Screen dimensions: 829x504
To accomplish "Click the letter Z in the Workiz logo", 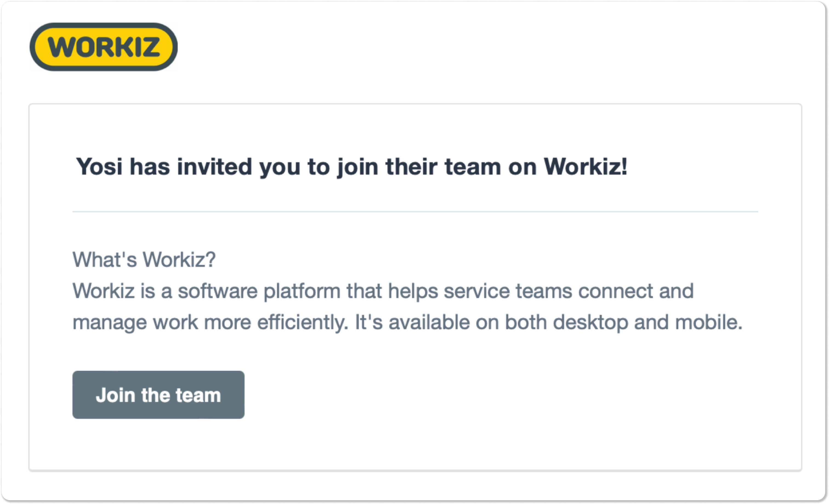I will pyautogui.click(x=150, y=47).
